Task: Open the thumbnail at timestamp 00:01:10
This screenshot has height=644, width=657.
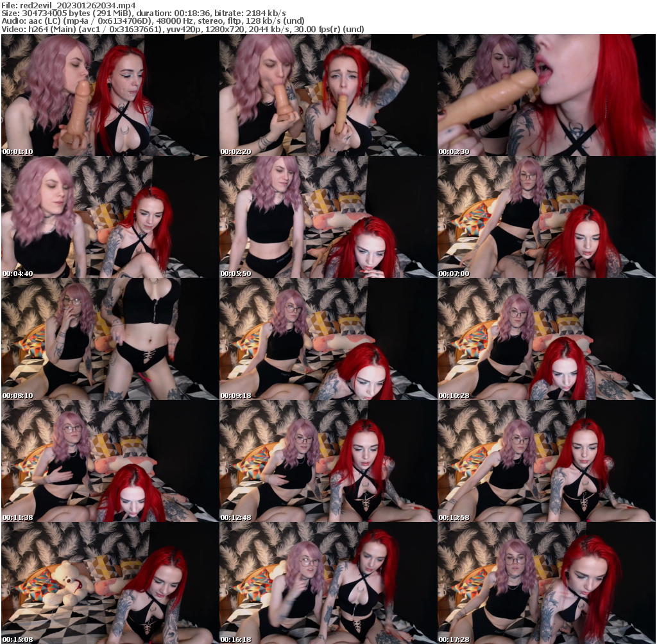Action: [109, 94]
